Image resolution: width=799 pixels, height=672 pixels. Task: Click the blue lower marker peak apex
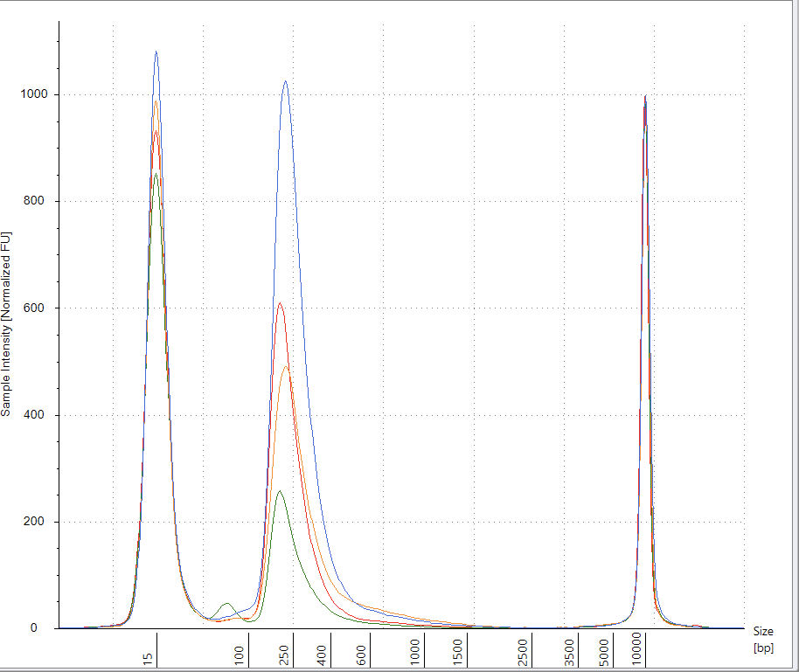[156, 52]
